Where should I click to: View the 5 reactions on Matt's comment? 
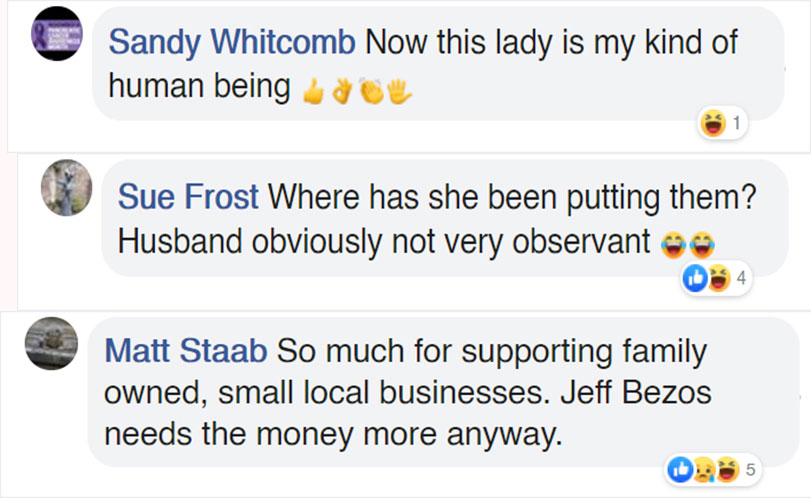pyautogui.click(x=750, y=468)
